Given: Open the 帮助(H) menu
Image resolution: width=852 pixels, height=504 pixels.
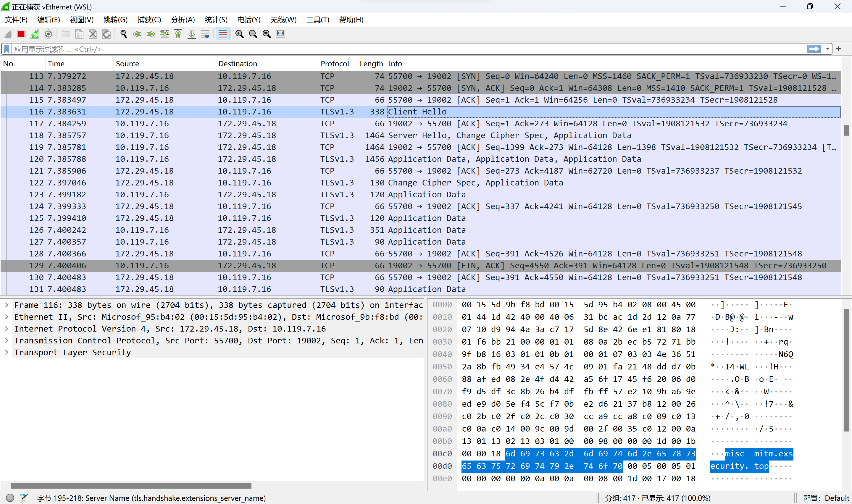Looking at the screenshot, I should coord(351,20).
